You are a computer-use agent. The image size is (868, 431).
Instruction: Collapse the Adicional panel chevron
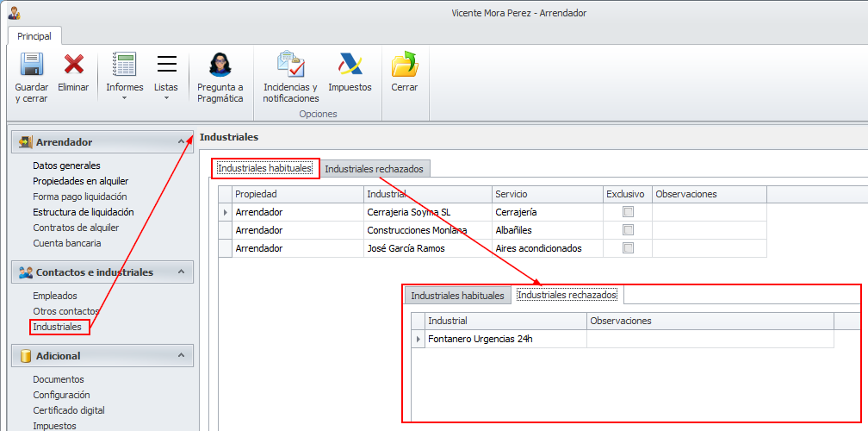181,356
